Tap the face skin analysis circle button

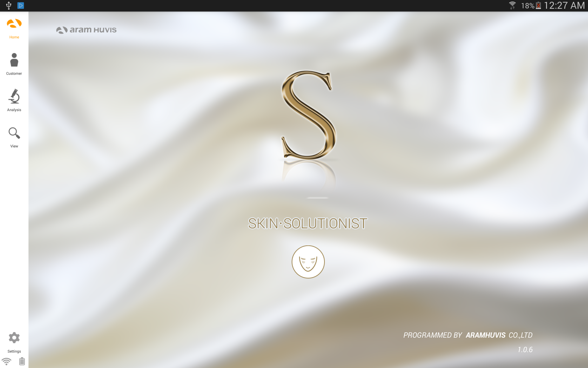(x=308, y=262)
